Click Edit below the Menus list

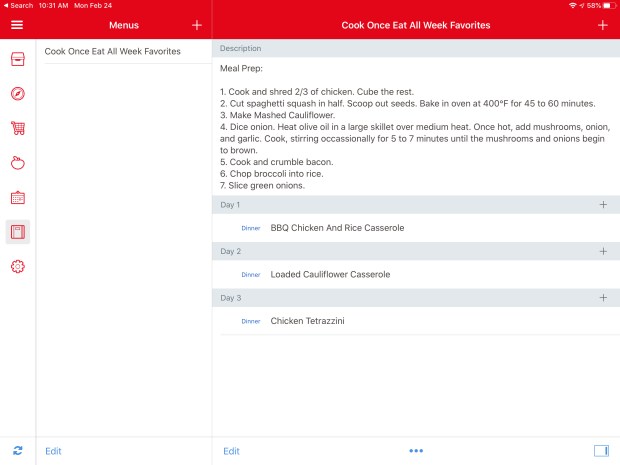[53, 451]
